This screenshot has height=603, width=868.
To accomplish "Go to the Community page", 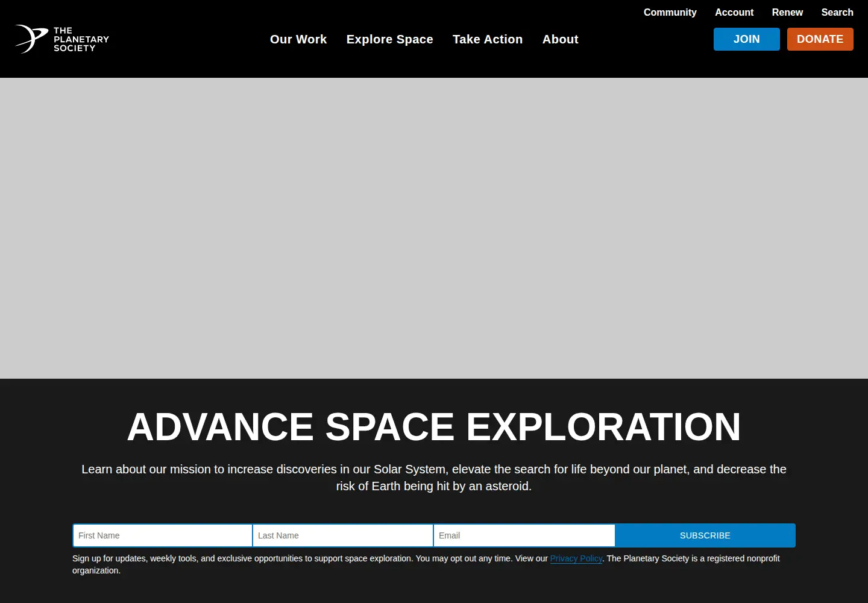I will 670,12.
